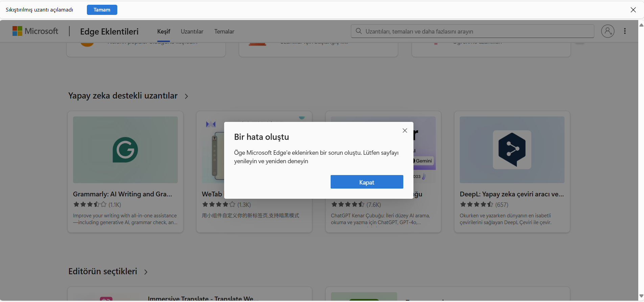Open the DeepL logo thumbnail
This screenshot has height=302, width=644.
[x=512, y=150]
